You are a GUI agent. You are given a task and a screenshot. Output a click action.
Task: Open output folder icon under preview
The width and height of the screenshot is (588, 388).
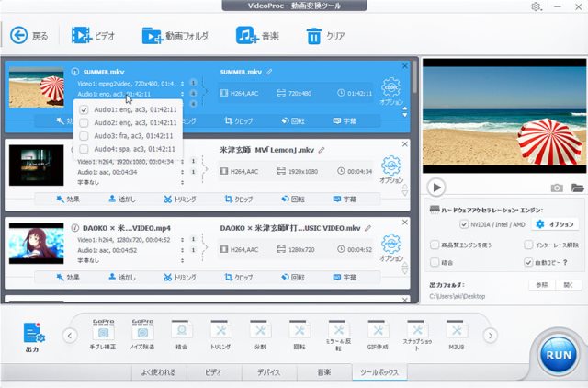pyautogui.click(x=578, y=188)
